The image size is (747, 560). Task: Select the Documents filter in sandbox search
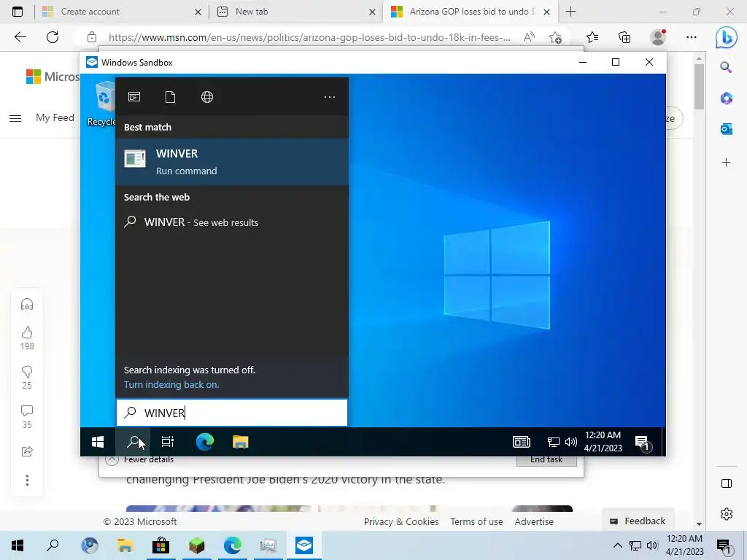170,97
